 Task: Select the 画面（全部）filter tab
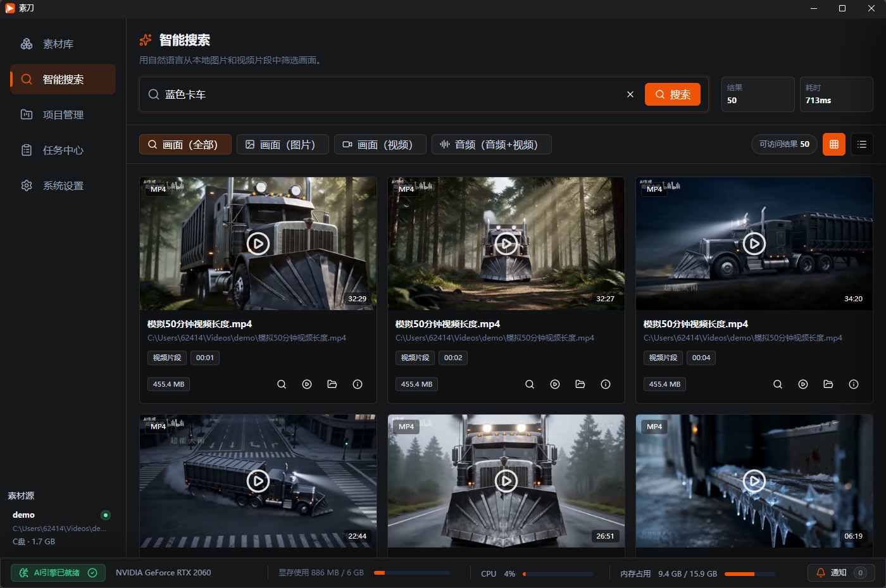pos(185,144)
